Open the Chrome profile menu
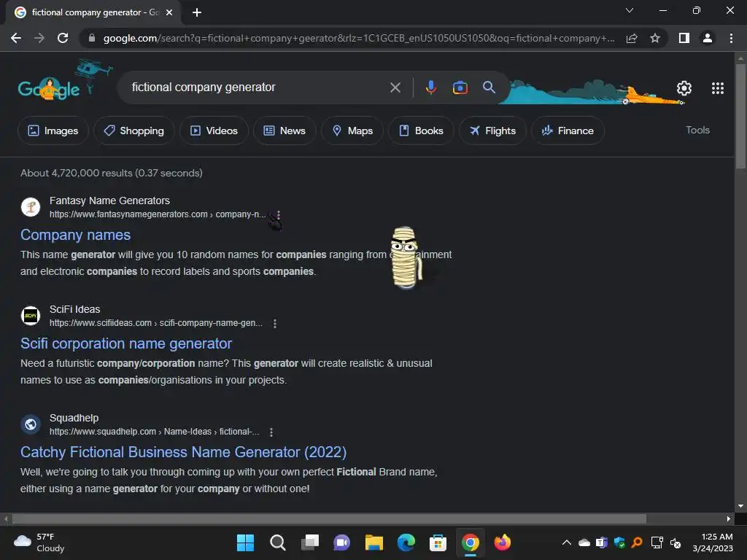Screen dimensions: 747x560 click(x=708, y=38)
